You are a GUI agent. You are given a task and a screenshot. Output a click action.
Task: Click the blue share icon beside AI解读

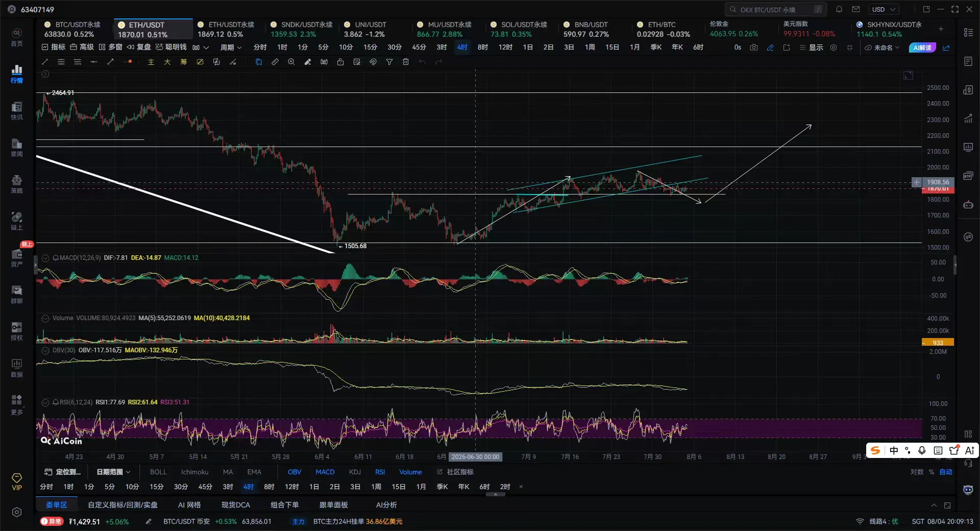point(946,47)
